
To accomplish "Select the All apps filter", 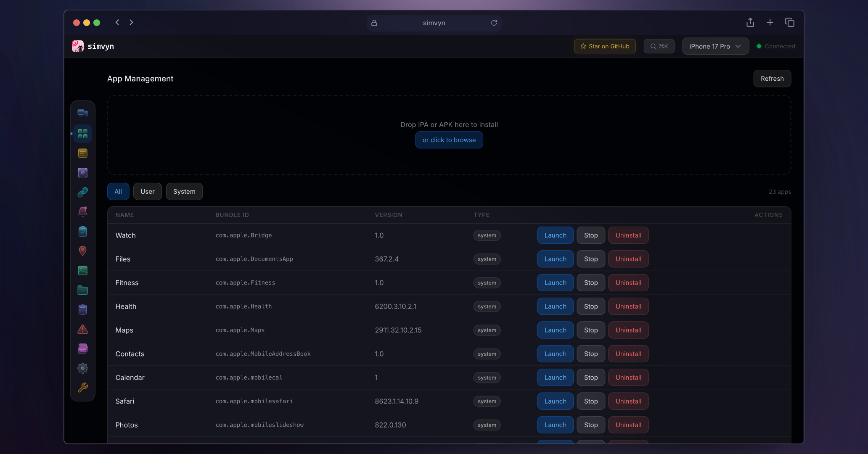I will pyautogui.click(x=118, y=192).
